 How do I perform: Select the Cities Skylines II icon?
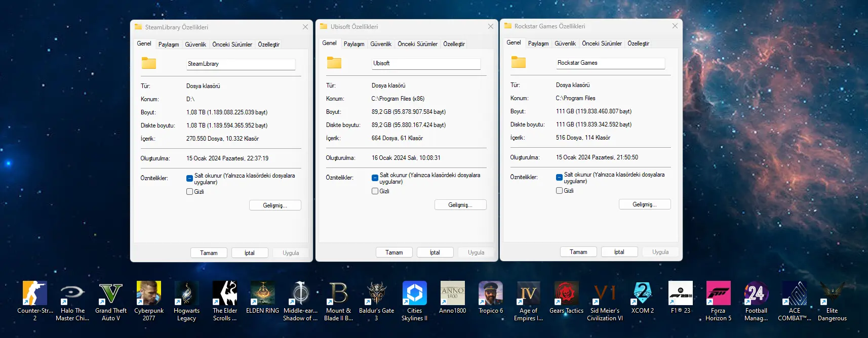coord(414,301)
